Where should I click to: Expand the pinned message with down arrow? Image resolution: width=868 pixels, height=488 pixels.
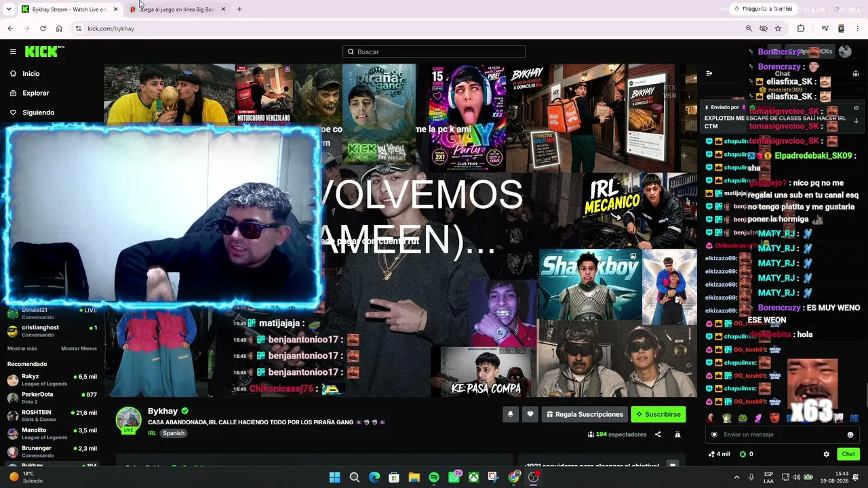pyautogui.click(x=856, y=121)
